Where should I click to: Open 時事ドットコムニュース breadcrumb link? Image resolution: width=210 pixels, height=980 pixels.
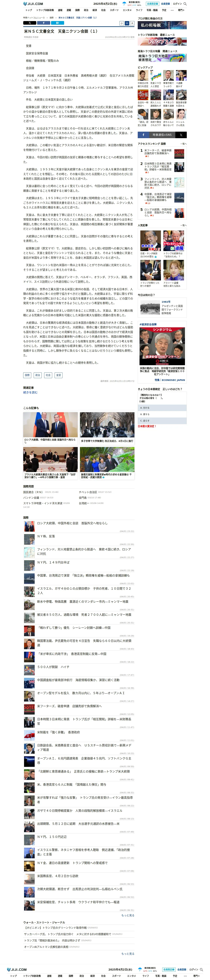click(34, 17)
